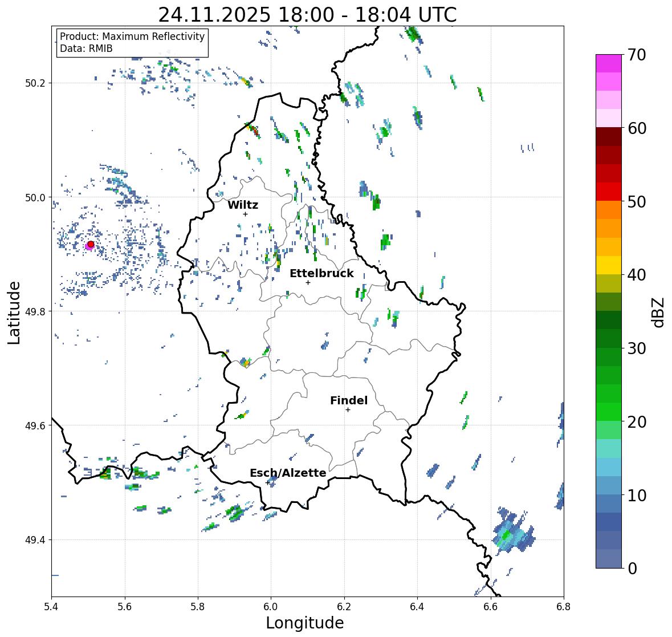
Task: Click the cross marker below Wiltz
Action: click(246, 214)
